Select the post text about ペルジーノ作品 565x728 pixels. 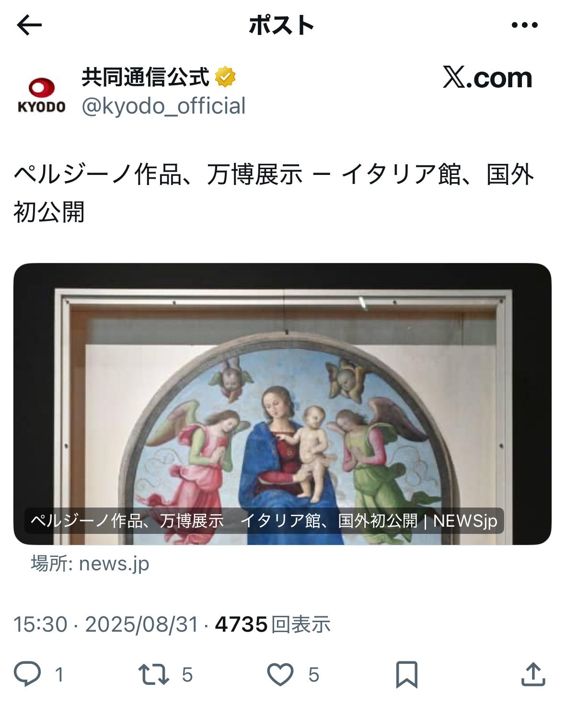click(274, 193)
